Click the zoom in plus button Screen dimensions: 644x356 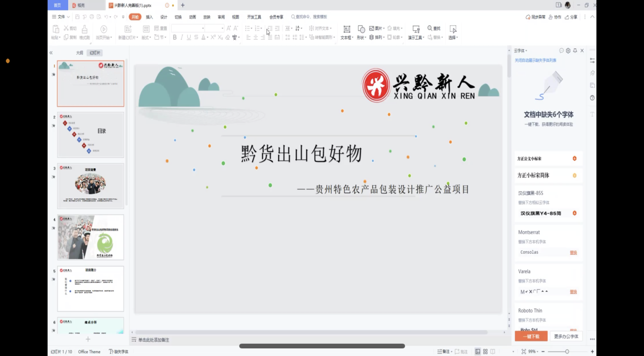[x=592, y=351]
